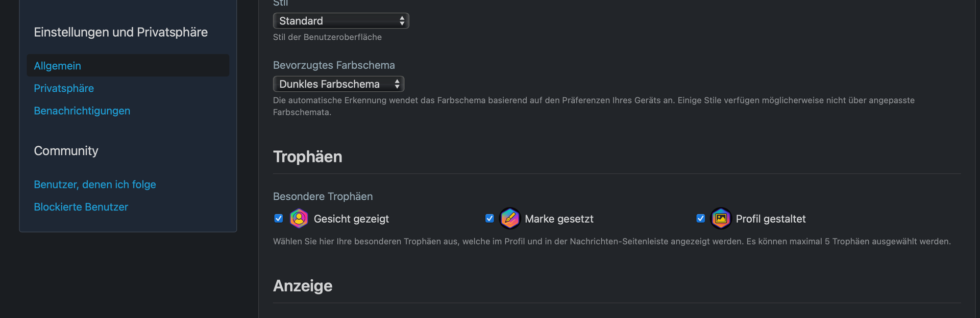The height and width of the screenshot is (318, 980).
Task: Click the Einstellungen und Privatsphäre heading
Action: [x=120, y=32]
